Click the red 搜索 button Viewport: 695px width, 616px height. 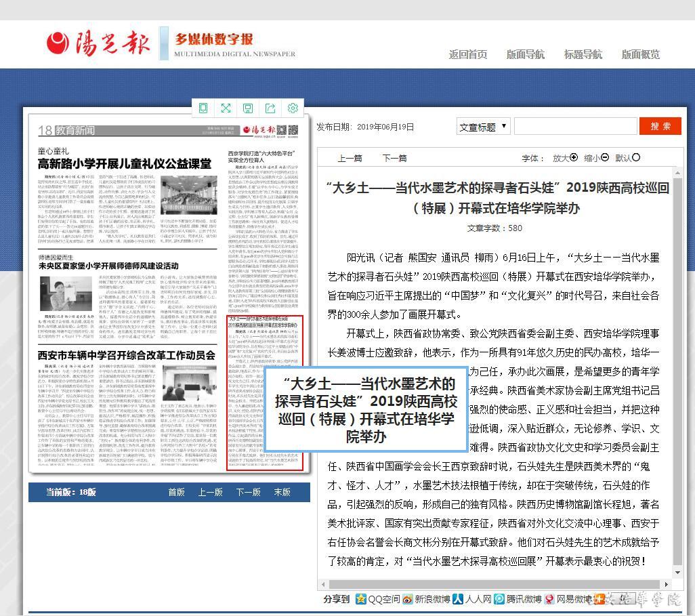(660, 127)
